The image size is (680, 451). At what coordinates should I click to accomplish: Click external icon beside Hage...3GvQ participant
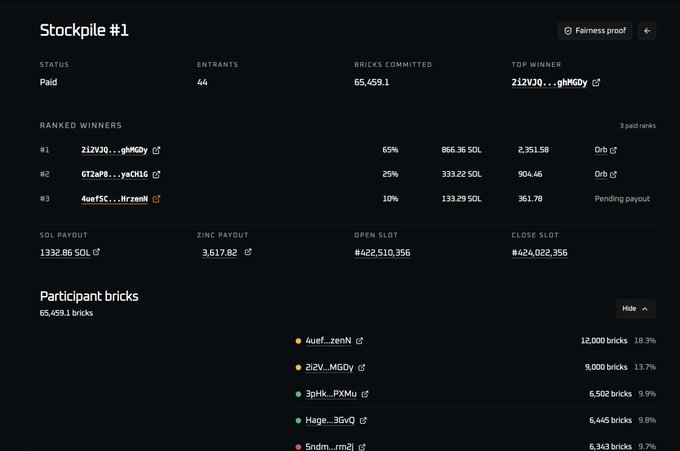click(x=363, y=420)
